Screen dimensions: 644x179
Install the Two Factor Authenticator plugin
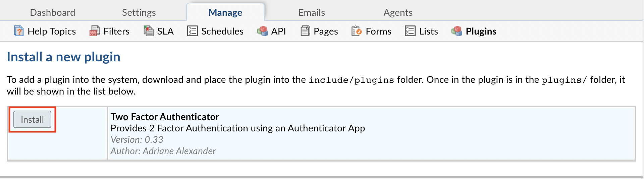tap(32, 119)
